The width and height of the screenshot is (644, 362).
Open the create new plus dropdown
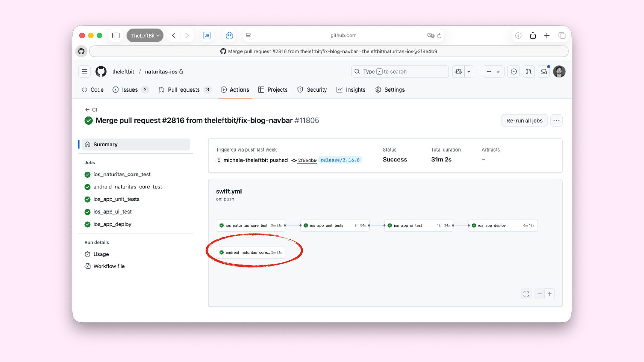coord(493,71)
